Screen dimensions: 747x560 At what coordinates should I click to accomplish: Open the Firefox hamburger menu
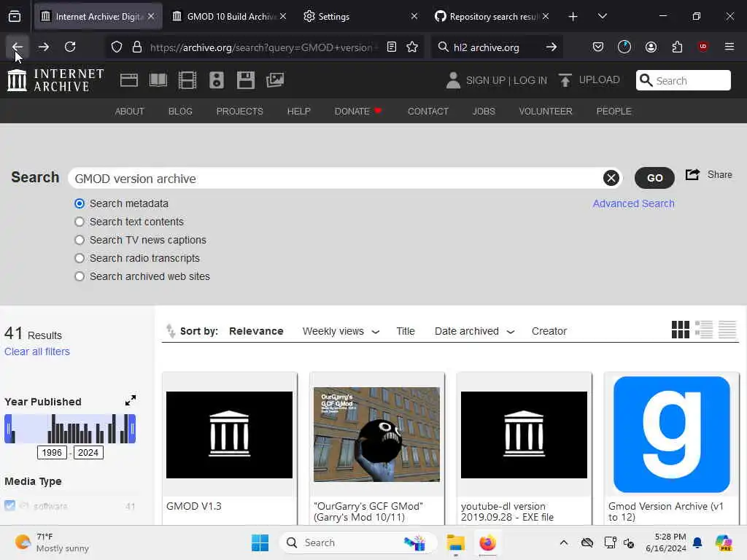pos(729,47)
